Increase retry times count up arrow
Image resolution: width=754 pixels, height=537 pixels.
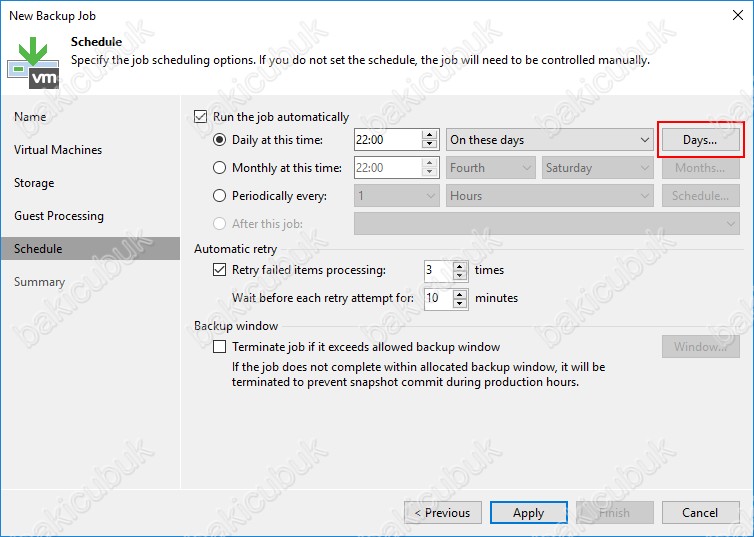tap(460, 265)
